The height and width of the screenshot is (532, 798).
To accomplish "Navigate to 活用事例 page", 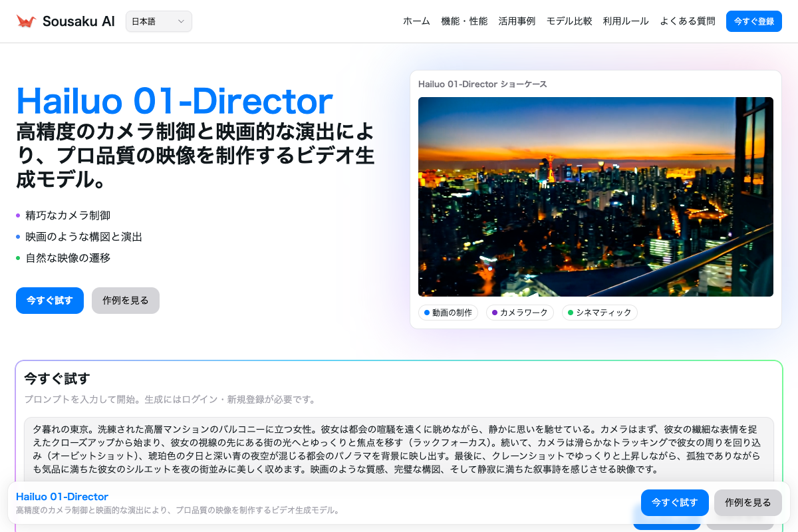I will 517,21.
